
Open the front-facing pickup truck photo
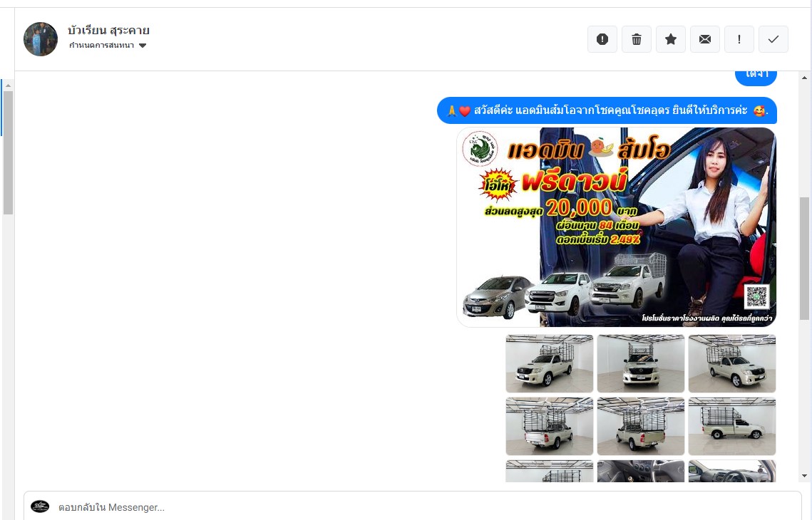click(640, 363)
